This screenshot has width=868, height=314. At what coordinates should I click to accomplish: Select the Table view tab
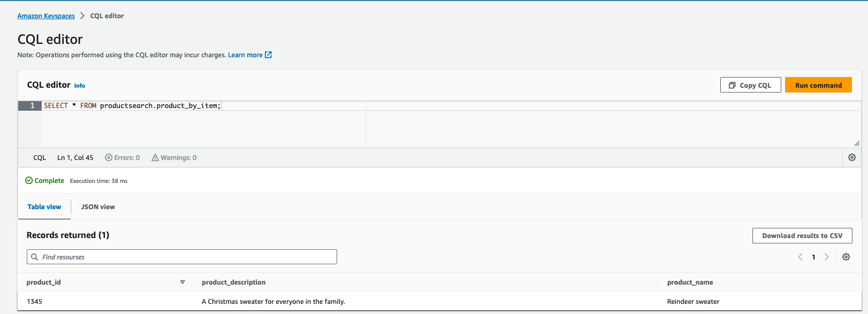44,206
